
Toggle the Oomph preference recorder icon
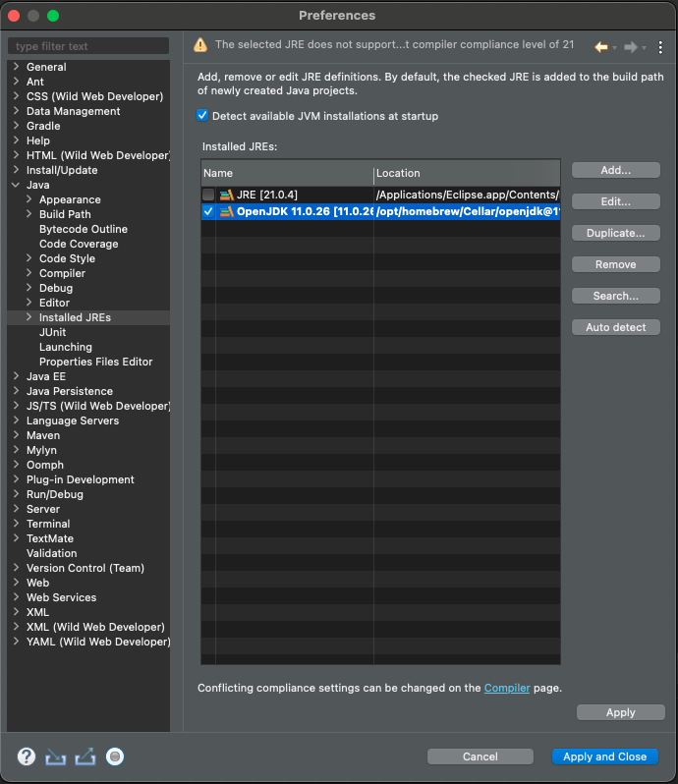(115, 756)
